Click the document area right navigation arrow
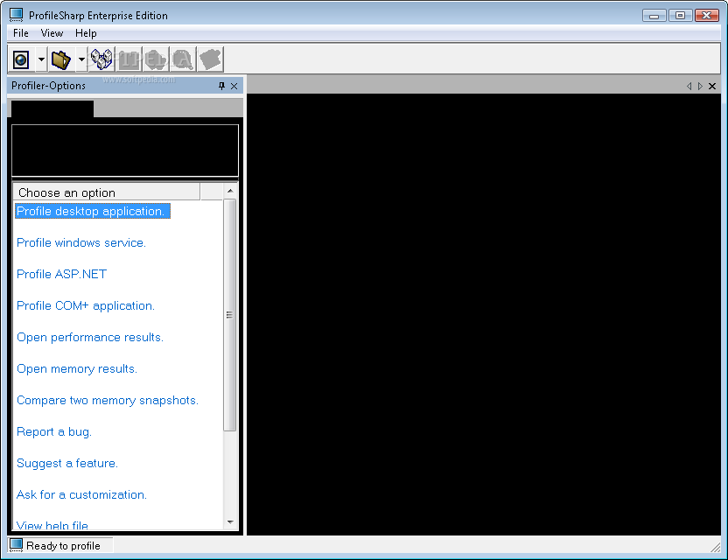This screenshot has height=560, width=728. point(700,86)
